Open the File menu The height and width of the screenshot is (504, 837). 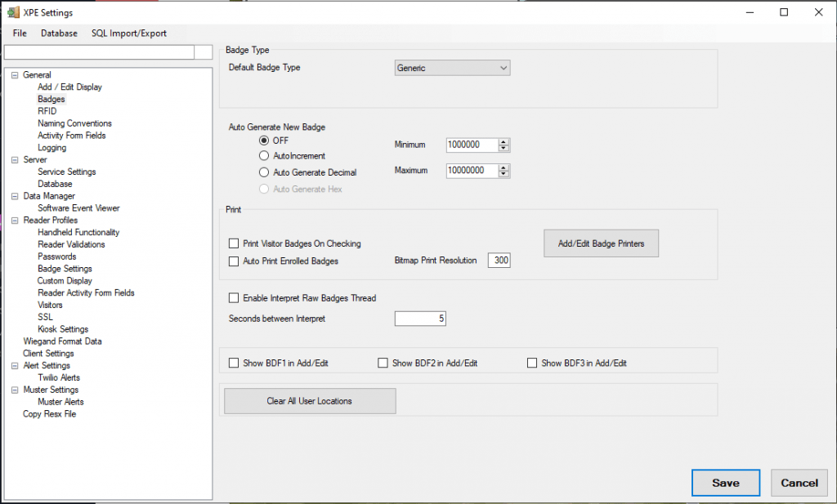tap(20, 33)
